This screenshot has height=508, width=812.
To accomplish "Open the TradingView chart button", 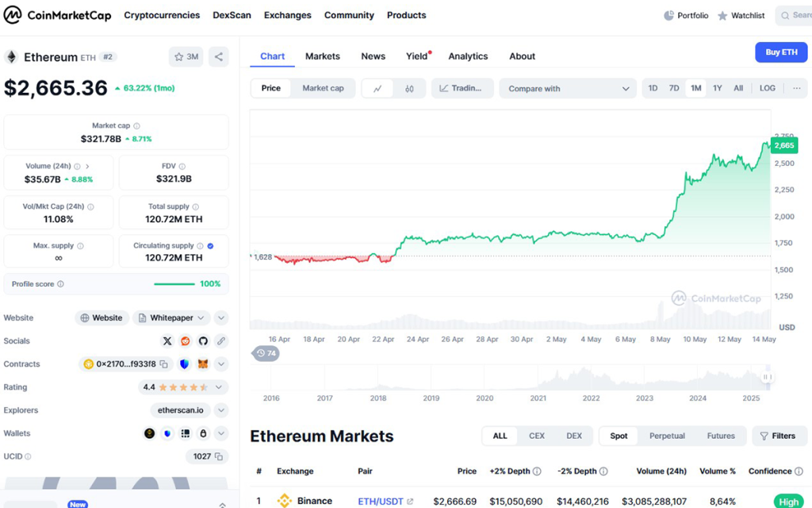I will point(462,89).
